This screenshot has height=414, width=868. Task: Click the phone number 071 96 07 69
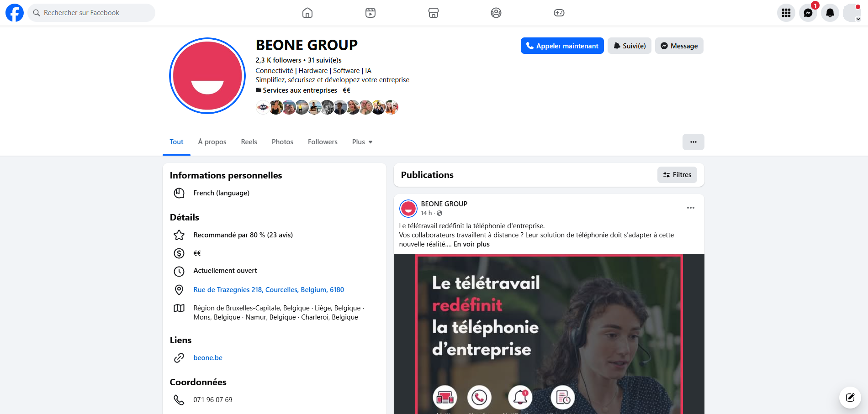tap(213, 400)
